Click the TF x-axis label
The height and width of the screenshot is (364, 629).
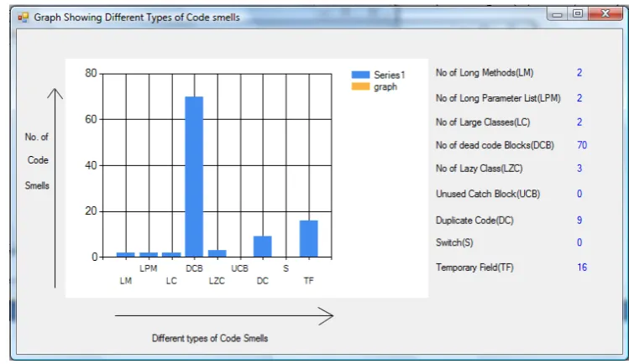click(x=308, y=281)
